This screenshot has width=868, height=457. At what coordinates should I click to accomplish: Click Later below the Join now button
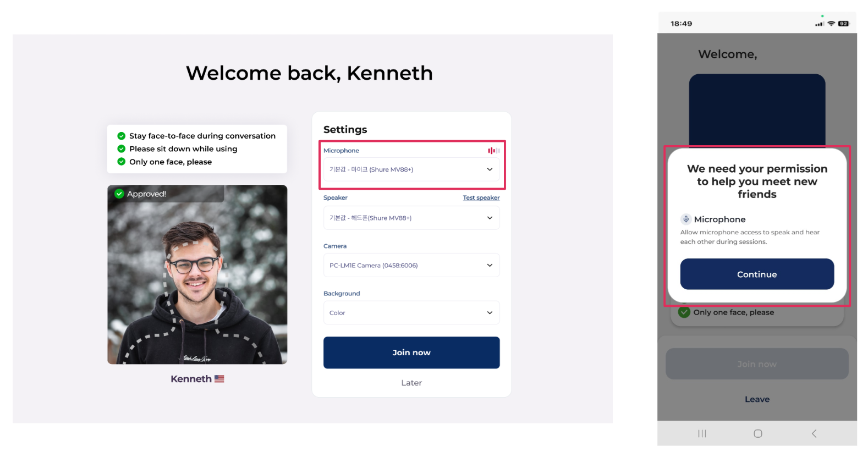pos(411,383)
